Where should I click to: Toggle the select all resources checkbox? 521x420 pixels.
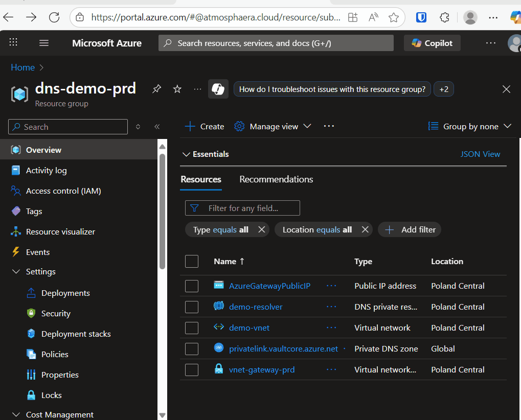pos(192,261)
